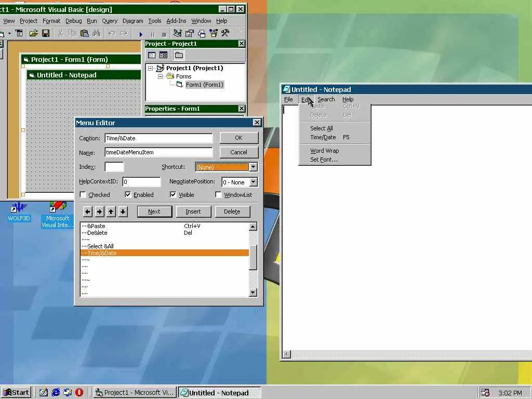Click Cancel in Menu Editor

(239, 152)
